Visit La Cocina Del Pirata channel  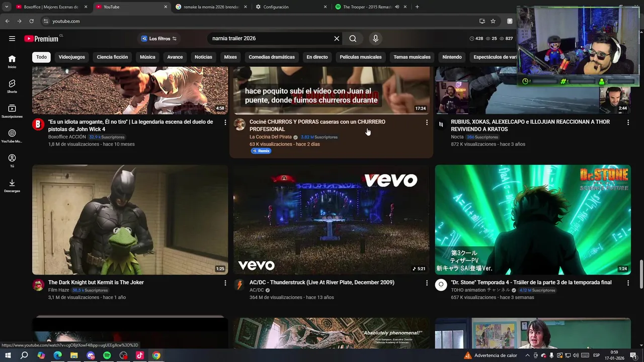[270, 137]
